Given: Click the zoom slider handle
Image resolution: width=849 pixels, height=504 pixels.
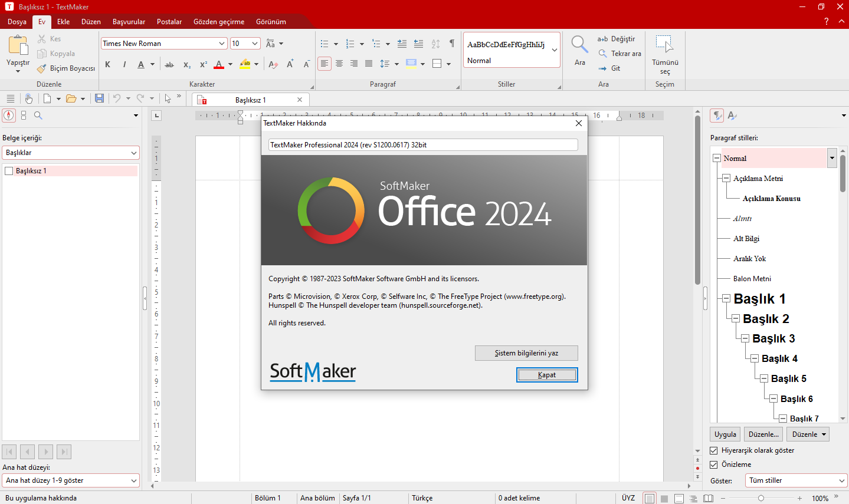Looking at the screenshot, I should [x=761, y=498].
